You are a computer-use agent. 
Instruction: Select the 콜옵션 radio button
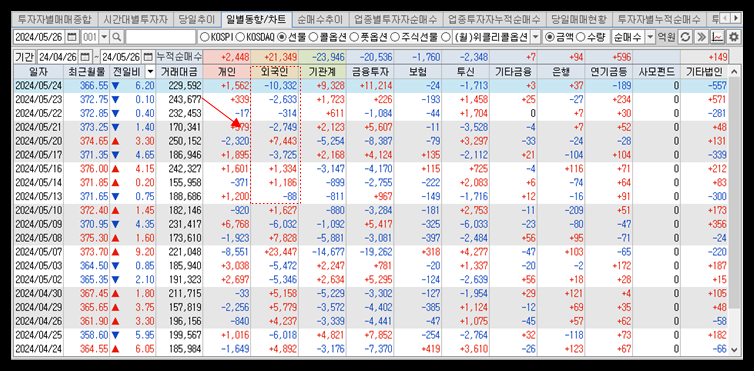(x=312, y=37)
